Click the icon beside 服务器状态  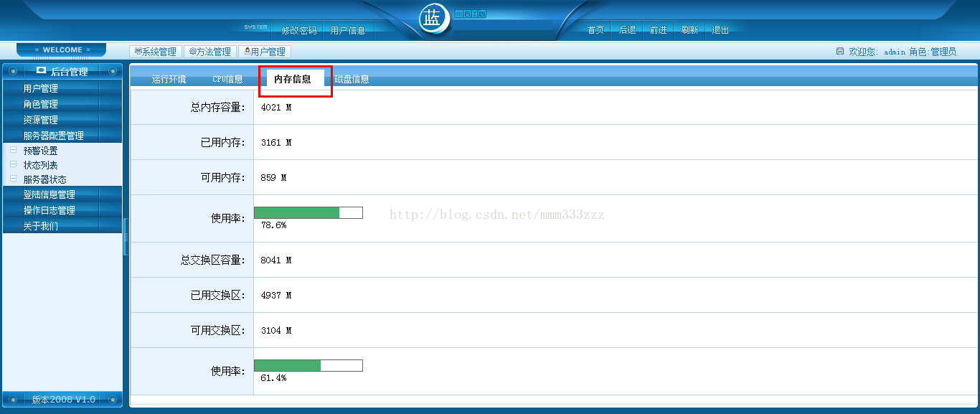(13, 179)
